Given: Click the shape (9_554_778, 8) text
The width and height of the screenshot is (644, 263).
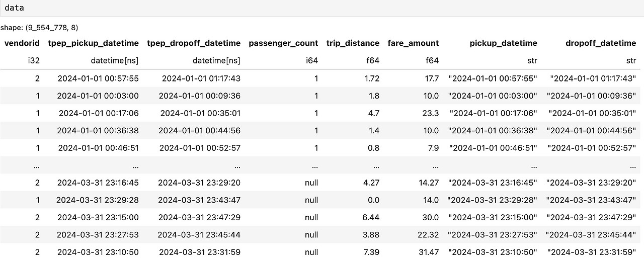Looking at the screenshot, I should 39,27.
